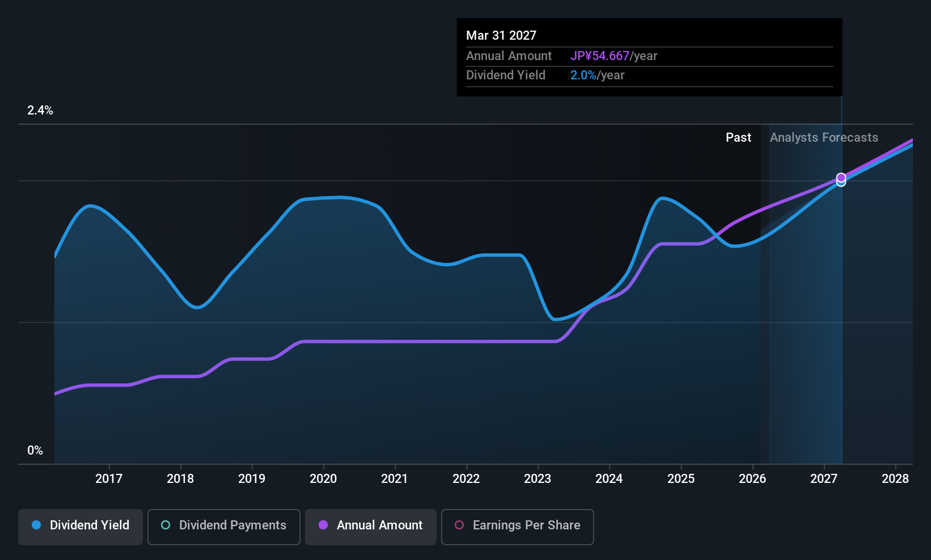Select the purple data point marker at 2027
931x560 pixels.
coord(841,177)
